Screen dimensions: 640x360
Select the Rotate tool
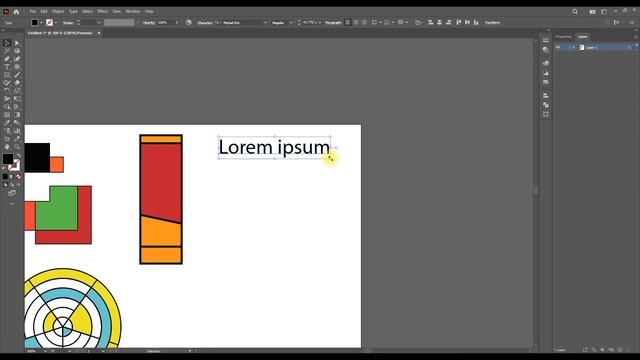click(7, 91)
